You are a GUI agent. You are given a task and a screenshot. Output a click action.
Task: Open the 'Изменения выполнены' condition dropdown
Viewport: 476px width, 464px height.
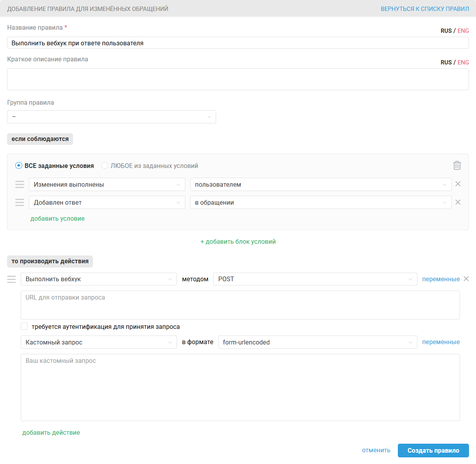pyautogui.click(x=107, y=184)
